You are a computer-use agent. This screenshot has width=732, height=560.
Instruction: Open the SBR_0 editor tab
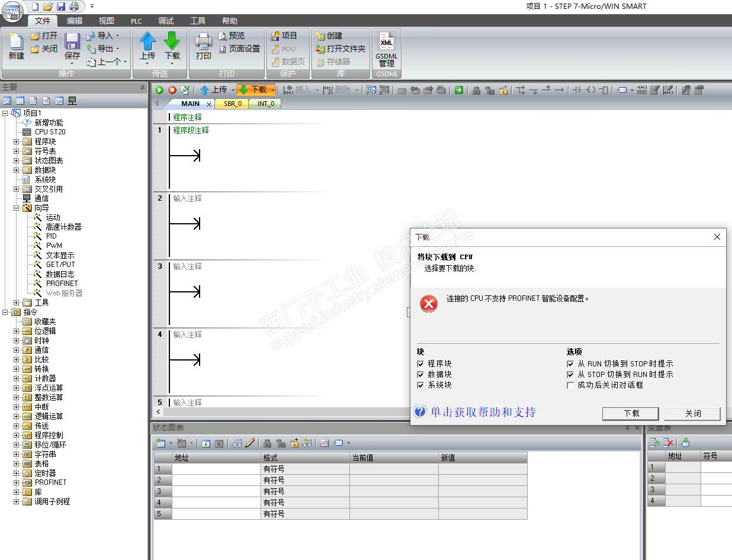[233, 104]
